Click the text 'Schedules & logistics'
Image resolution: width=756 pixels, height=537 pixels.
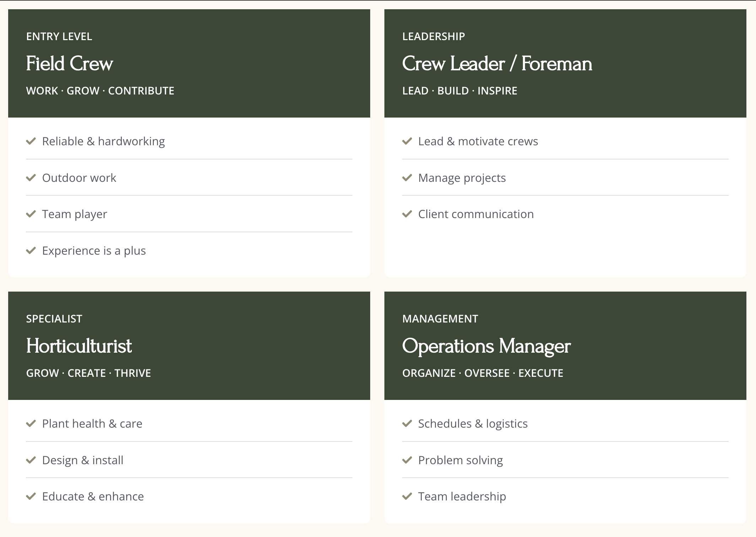473,424
